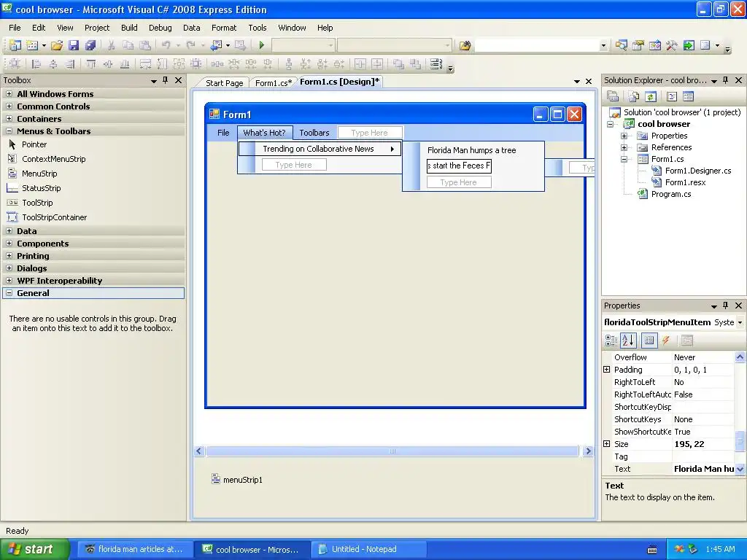747x560 pixels.
Task: Switch to the Form1.cs* code tab
Action: pyautogui.click(x=273, y=83)
